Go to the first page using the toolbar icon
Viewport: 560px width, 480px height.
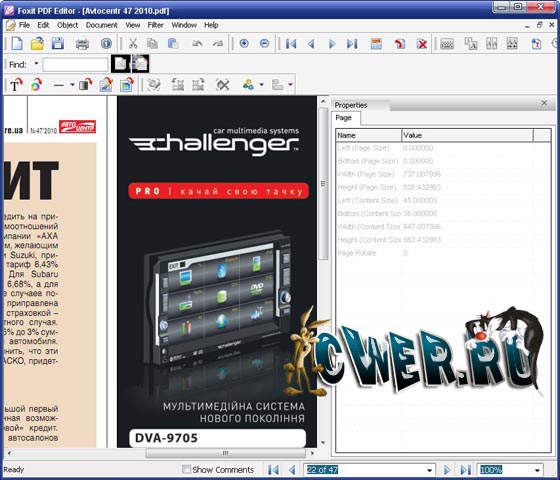click(x=291, y=44)
